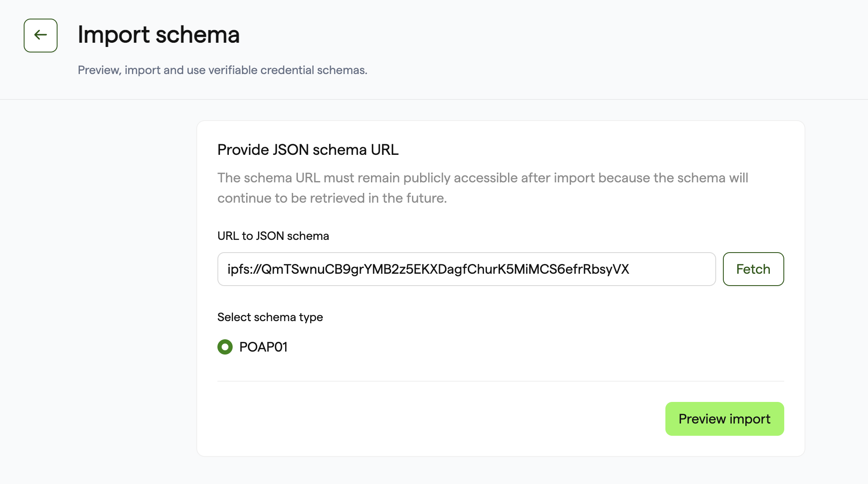This screenshot has width=868, height=484.
Task: Place cursor in the ipfs:// address text
Action: [x=428, y=269]
